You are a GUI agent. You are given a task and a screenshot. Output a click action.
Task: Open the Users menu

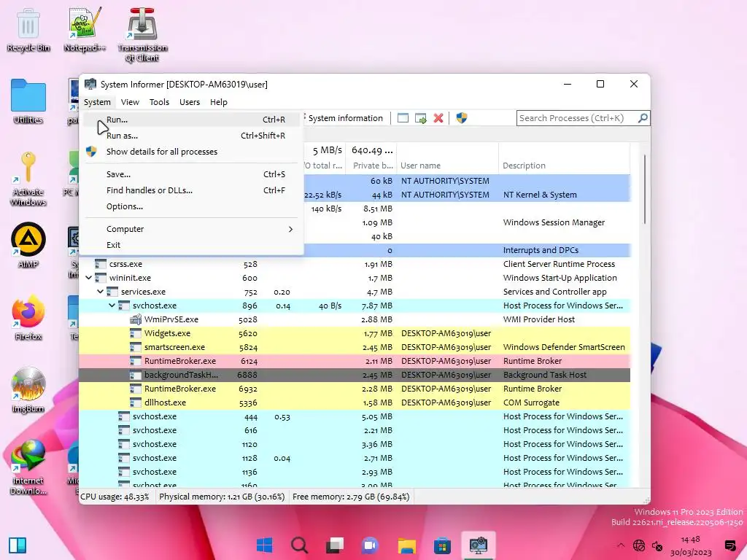coord(190,102)
